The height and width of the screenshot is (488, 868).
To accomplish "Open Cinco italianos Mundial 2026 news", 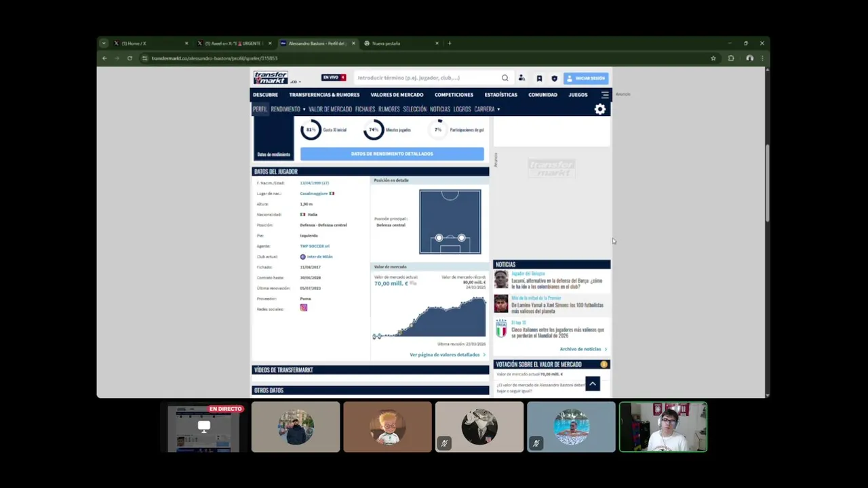I will pyautogui.click(x=557, y=332).
